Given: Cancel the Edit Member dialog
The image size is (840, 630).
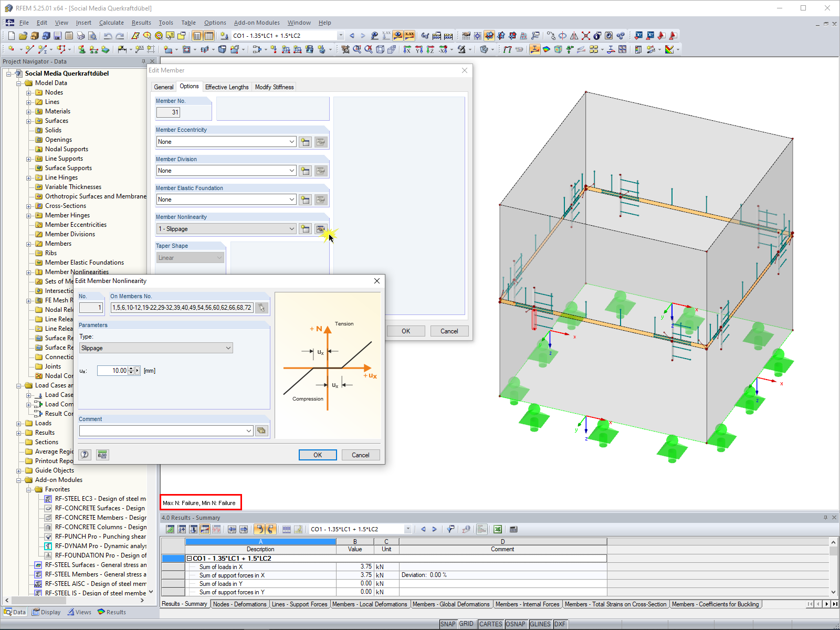Looking at the screenshot, I should pyautogui.click(x=449, y=331).
